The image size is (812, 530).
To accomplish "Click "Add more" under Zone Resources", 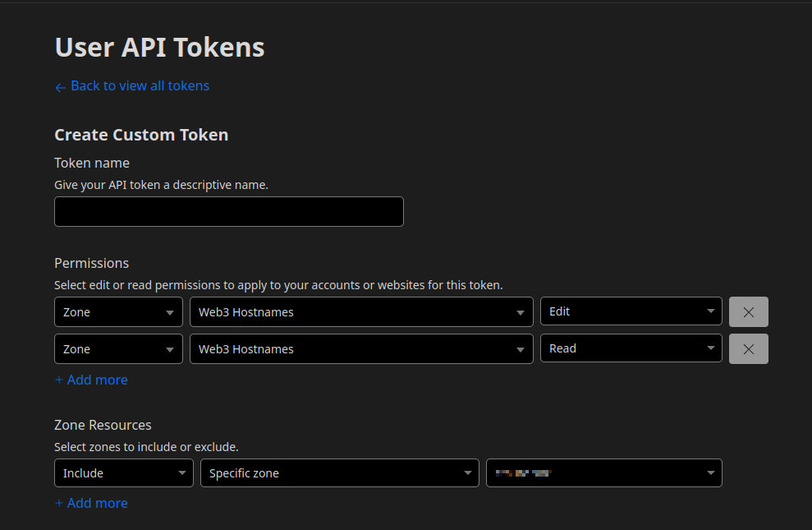I will tap(97, 503).
